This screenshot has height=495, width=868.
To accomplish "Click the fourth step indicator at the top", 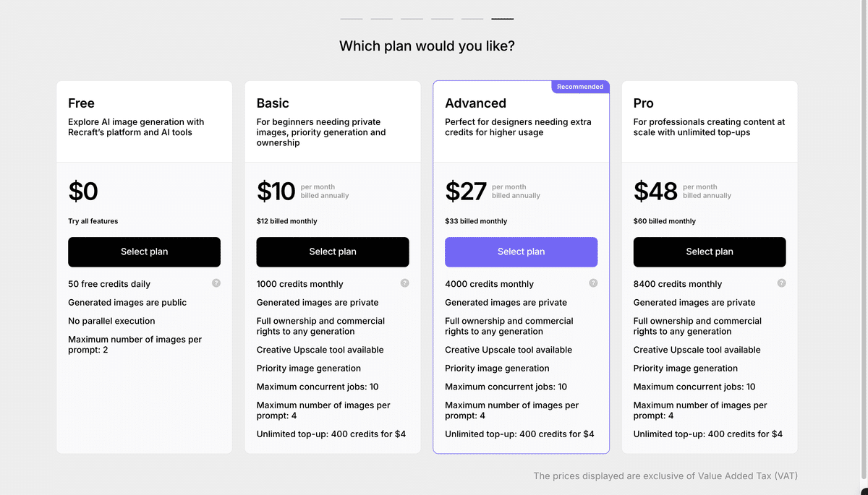I will [442, 19].
